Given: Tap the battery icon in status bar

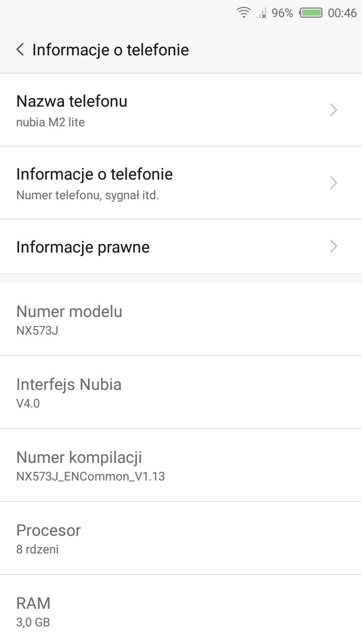Looking at the screenshot, I should (x=311, y=13).
